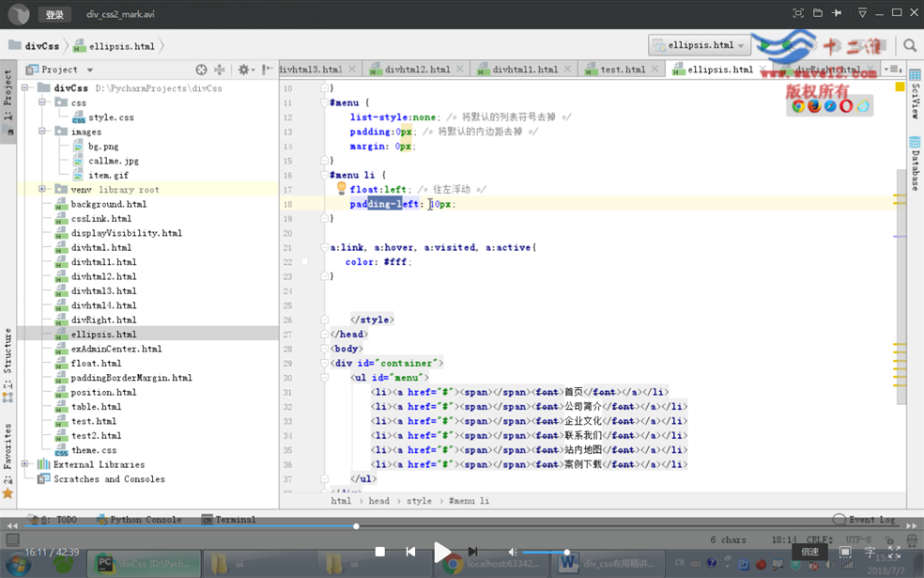924x578 pixels.
Task: Click the intention lightbulb on line 17
Action: 343,189
